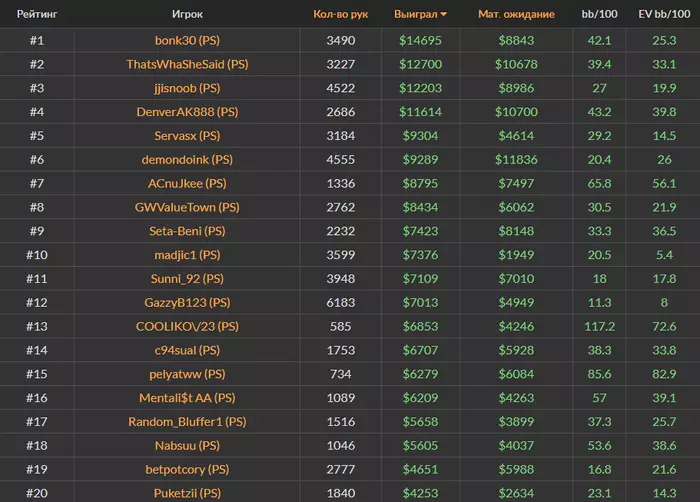This screenshot has height=502, width=700.
Task: Click the sort arrow beside Выиграл
Action: coord(444,15)
